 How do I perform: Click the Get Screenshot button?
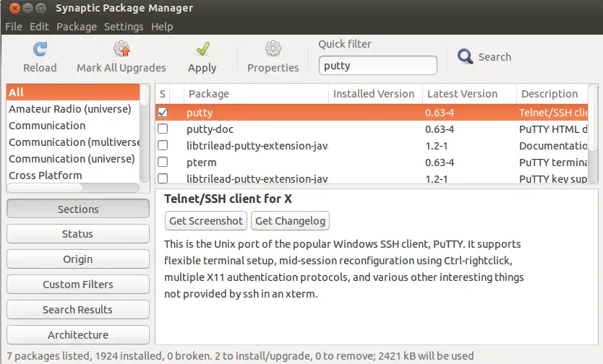coord(206,221)
